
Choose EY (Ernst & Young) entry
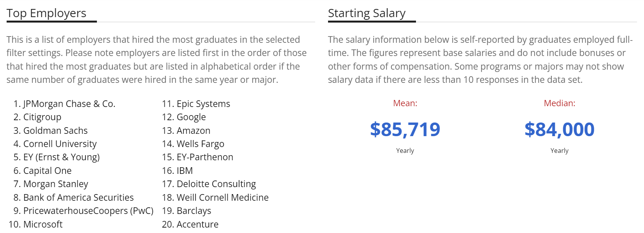coord(61,157)
